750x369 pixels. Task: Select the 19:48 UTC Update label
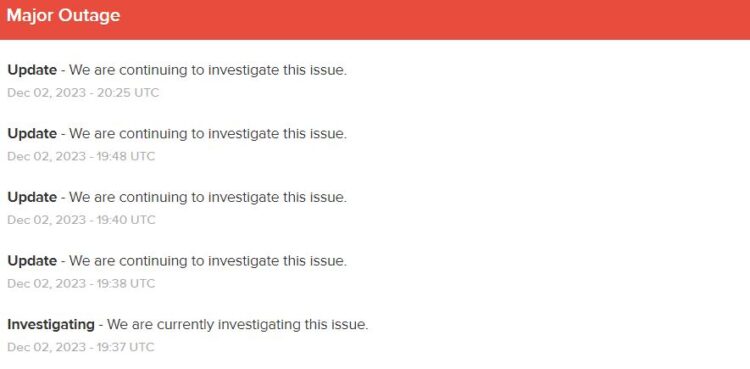32,134
